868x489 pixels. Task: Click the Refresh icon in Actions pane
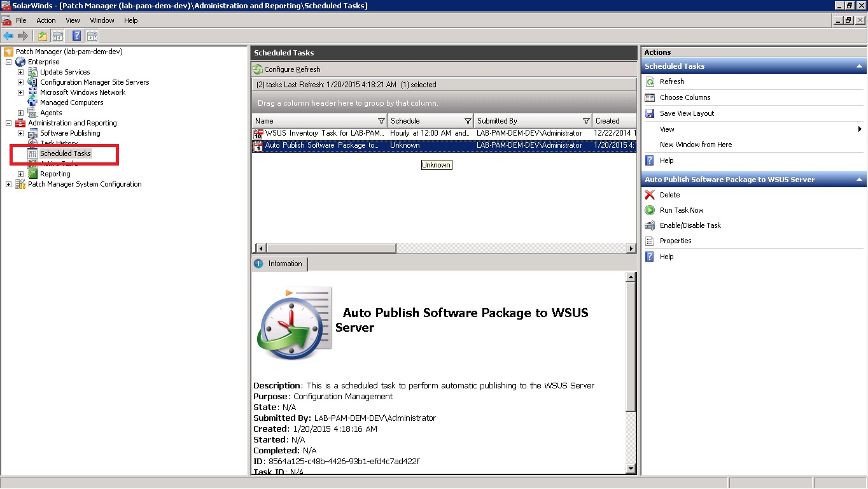pos(650,81)
